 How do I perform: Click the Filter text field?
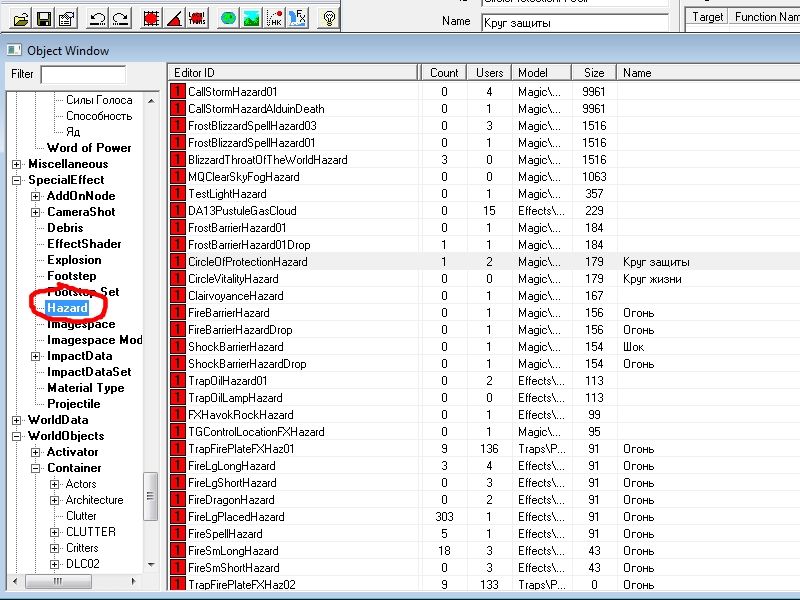pyautogui.click(x=83, y=74)
